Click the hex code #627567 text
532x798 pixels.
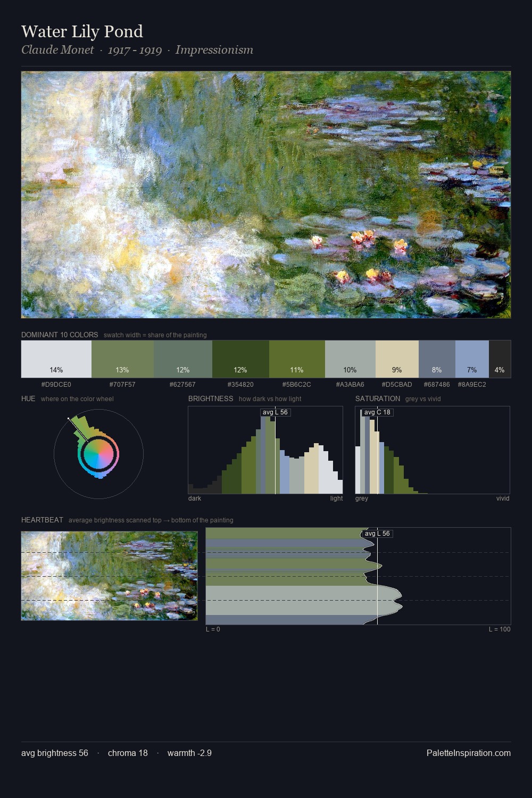pyautogui.click(x=182, y=384)
